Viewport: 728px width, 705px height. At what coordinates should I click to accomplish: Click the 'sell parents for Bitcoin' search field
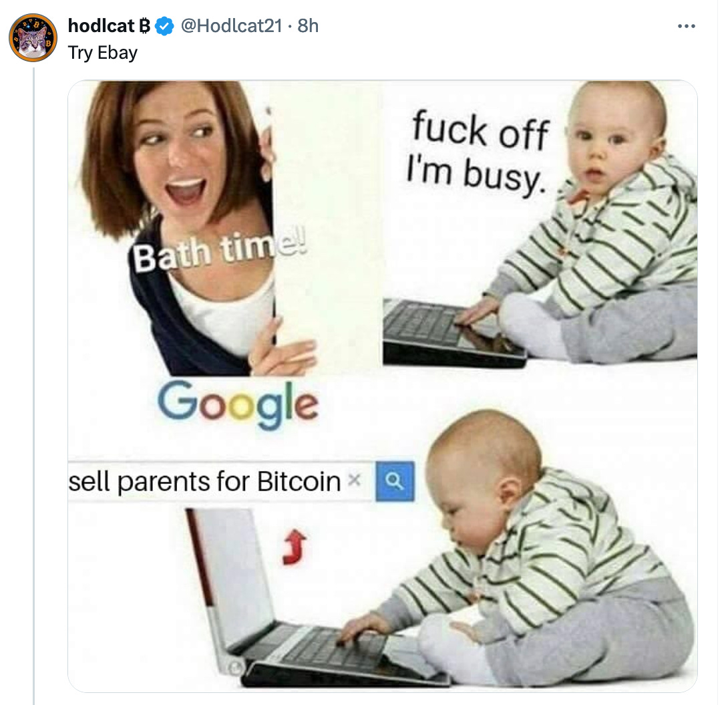click(x=221, y=481)
